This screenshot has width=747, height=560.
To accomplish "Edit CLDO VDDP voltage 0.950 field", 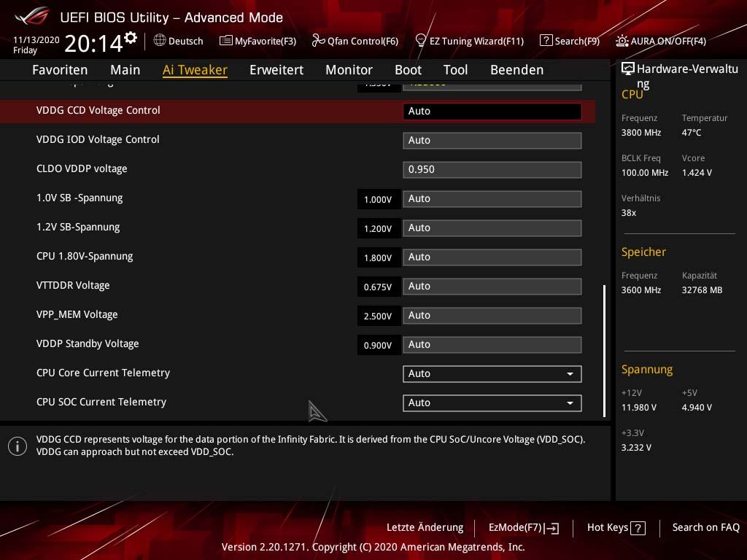I will pos(492,169).
